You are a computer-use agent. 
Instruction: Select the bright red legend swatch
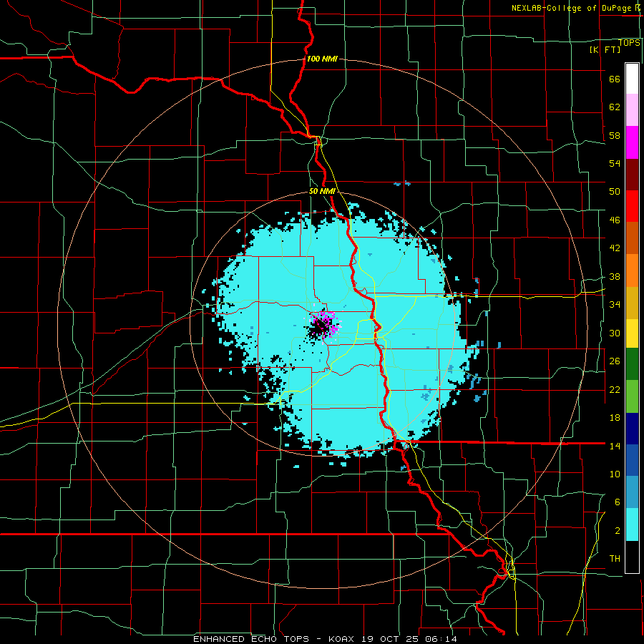(x=632, y=206)
